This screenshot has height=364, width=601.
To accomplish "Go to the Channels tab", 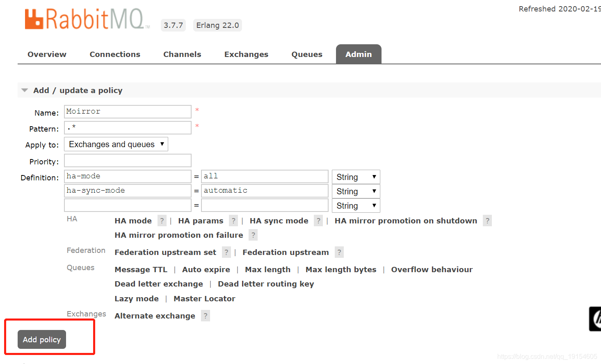I will tap(182, 55).
